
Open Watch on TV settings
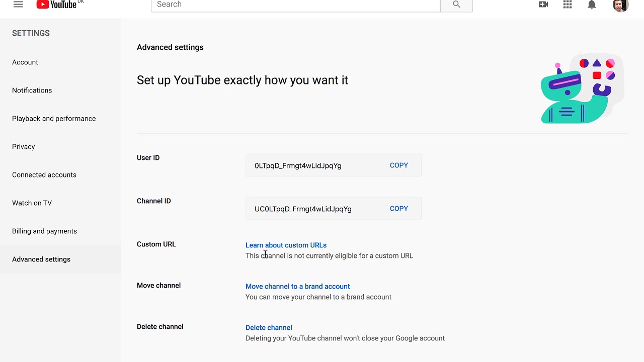coord(60,203)
